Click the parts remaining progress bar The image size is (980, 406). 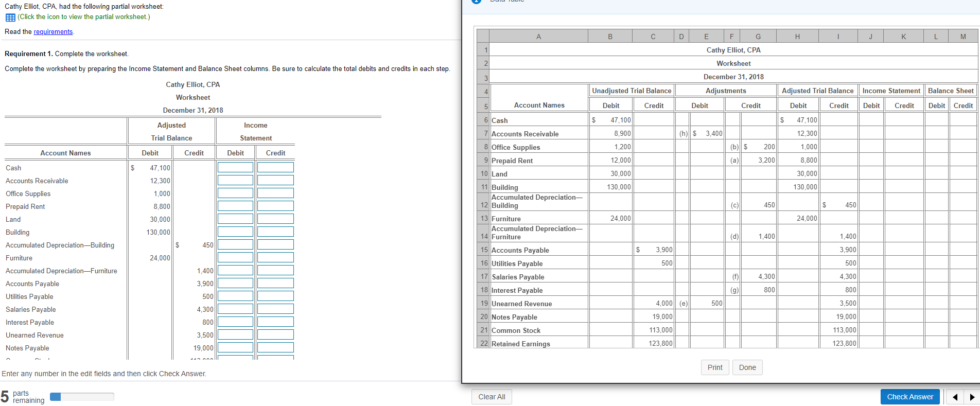[82, 397]
